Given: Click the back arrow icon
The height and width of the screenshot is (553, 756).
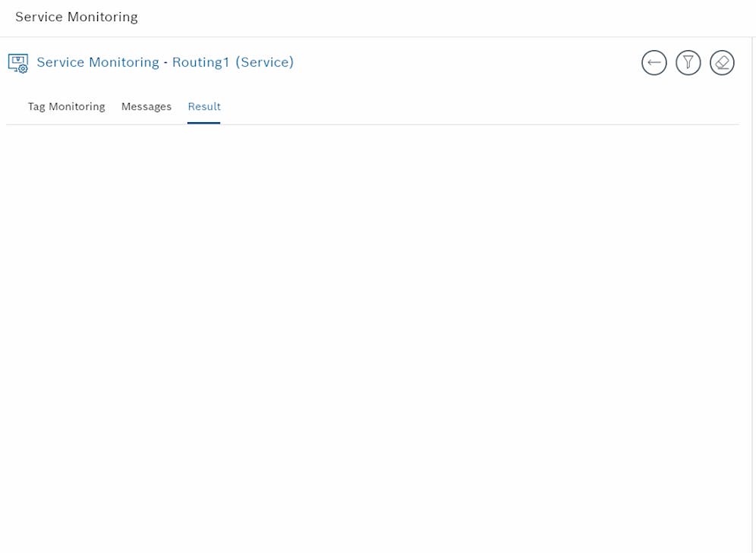Looking at the screenshot, I should click(654, 63).
